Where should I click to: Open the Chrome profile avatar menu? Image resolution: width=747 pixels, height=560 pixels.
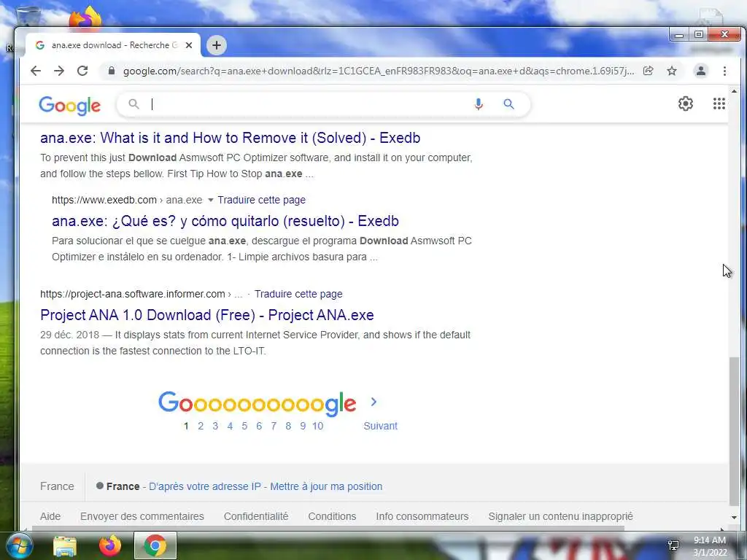tap(701, 71)
